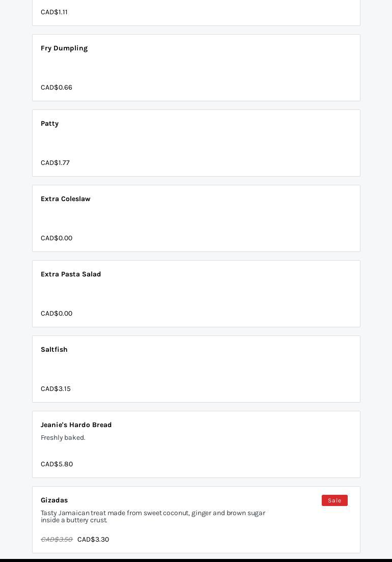Image resolution: width=392 pixels, height=562 pixels.
Task: Open the Gizadas item
Action: (x=54, y=500)
